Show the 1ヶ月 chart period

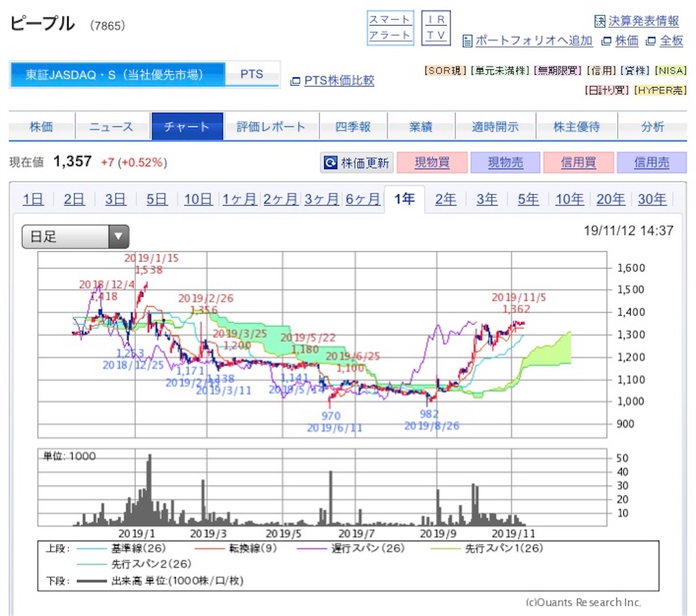239,199
